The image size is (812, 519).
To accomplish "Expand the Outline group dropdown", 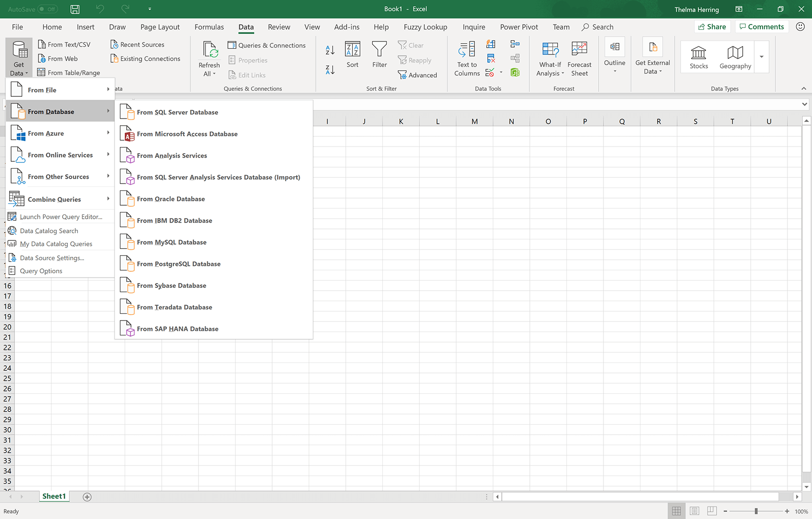I will [x=615, y=56].
